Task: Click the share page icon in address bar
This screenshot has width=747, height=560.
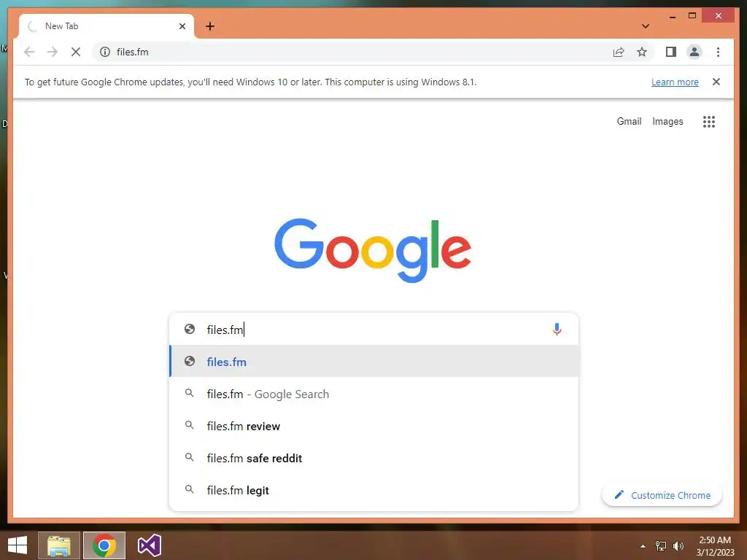Action: pos(619,52)
